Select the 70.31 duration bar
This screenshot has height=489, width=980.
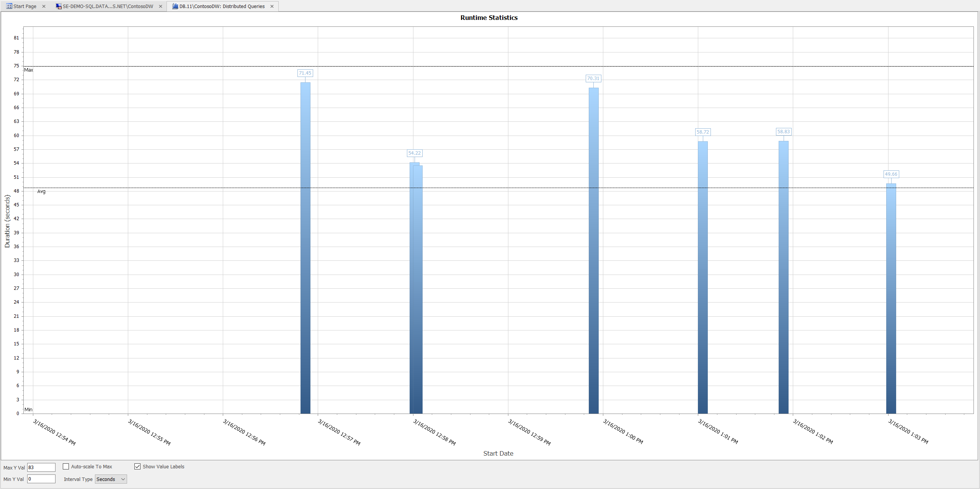point(593,249)
